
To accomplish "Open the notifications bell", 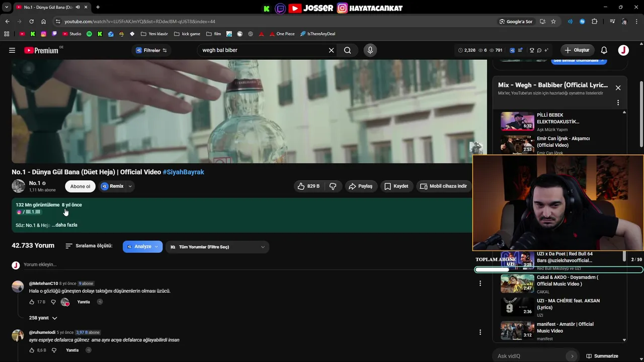I will (604, 50).
